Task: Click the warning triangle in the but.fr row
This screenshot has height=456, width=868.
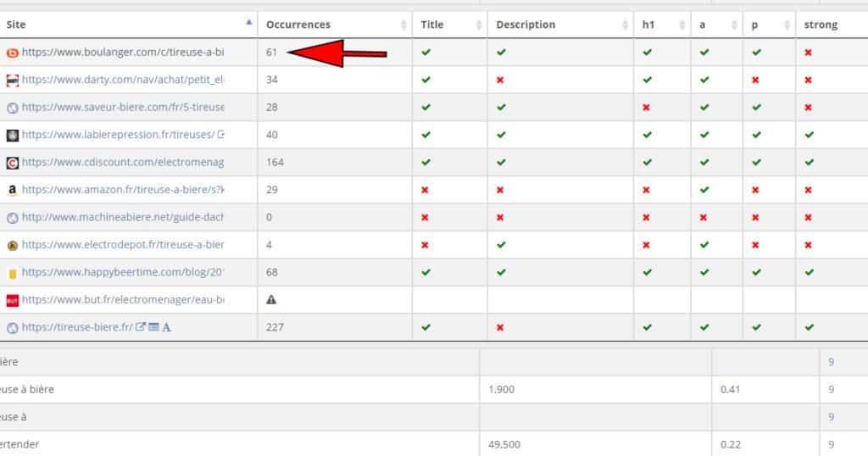Action: [x=271, y=299]
